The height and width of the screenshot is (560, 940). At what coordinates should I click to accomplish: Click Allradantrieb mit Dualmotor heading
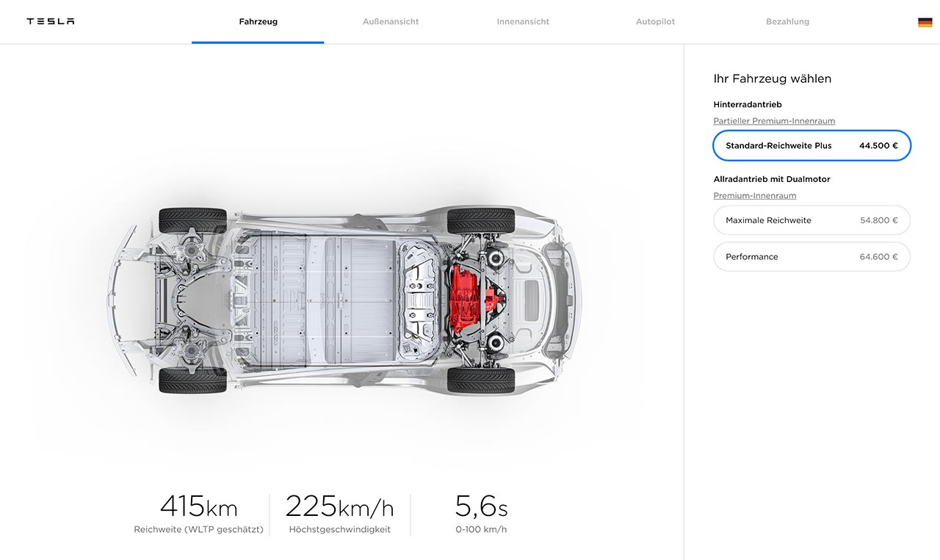coord(771,179)
